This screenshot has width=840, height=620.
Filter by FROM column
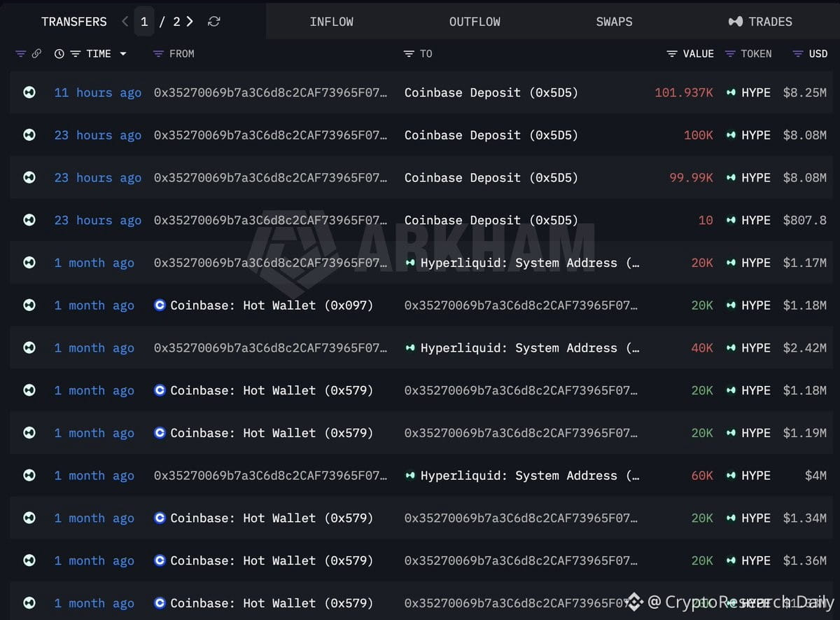(158, 54)
